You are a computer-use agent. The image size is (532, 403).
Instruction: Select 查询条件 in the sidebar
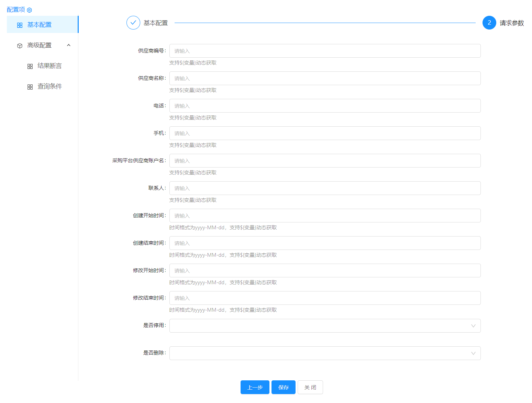49,87
